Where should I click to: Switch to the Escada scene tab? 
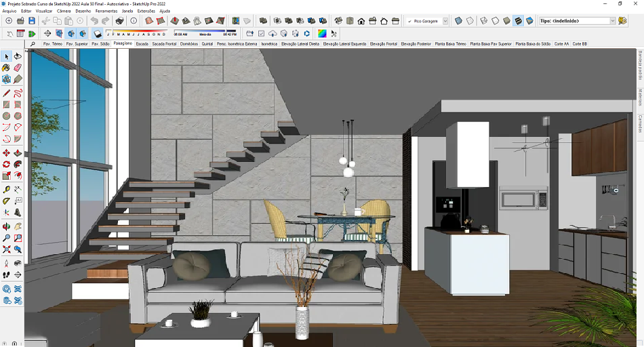(142, 44)
